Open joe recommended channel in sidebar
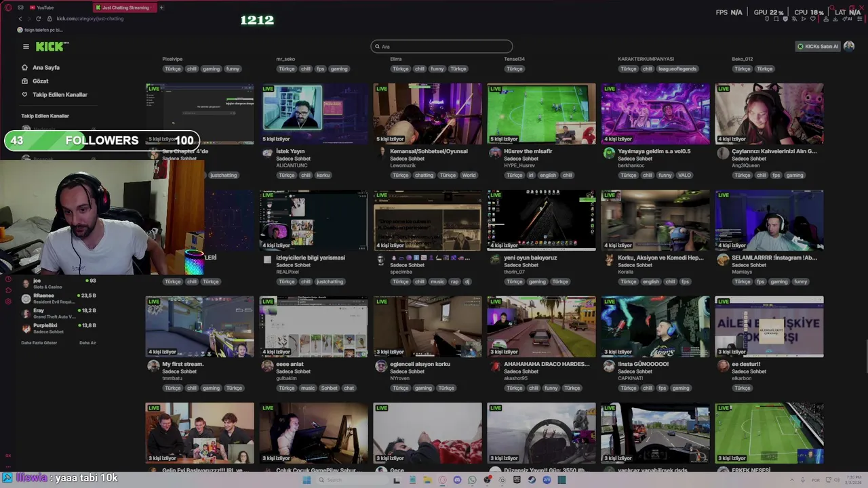The width and height of the screenshot is (868, 488). [58, 283]
